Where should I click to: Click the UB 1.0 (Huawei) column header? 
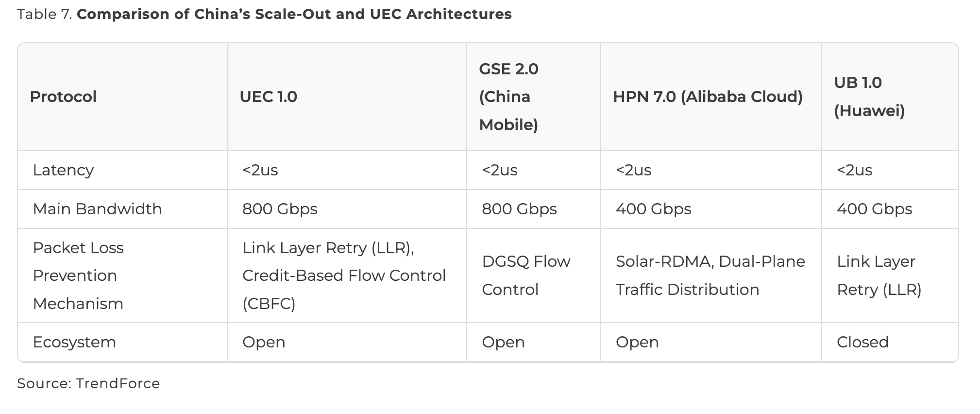pyautogui.click(x=869, y=97)
